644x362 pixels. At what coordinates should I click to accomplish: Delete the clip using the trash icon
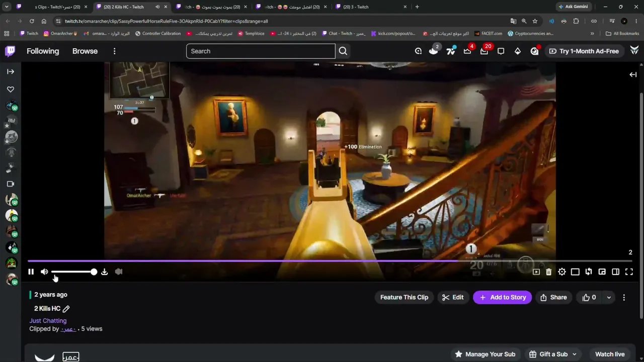[549, 271]
